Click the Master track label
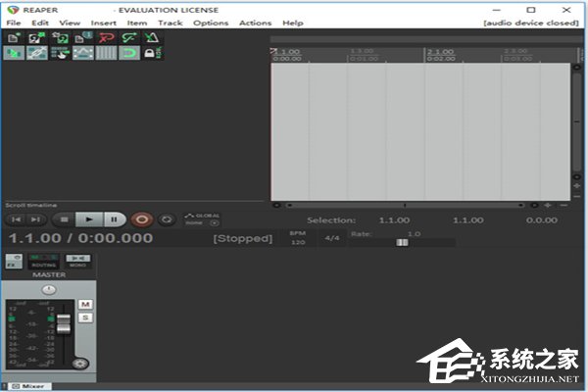 click(x=49, y=275)
